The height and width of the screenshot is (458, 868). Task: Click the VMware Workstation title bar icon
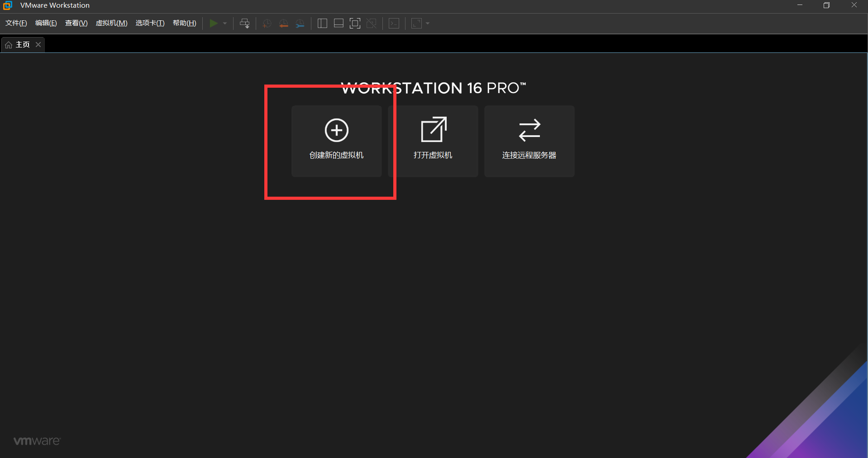click(x=8, y=5)
